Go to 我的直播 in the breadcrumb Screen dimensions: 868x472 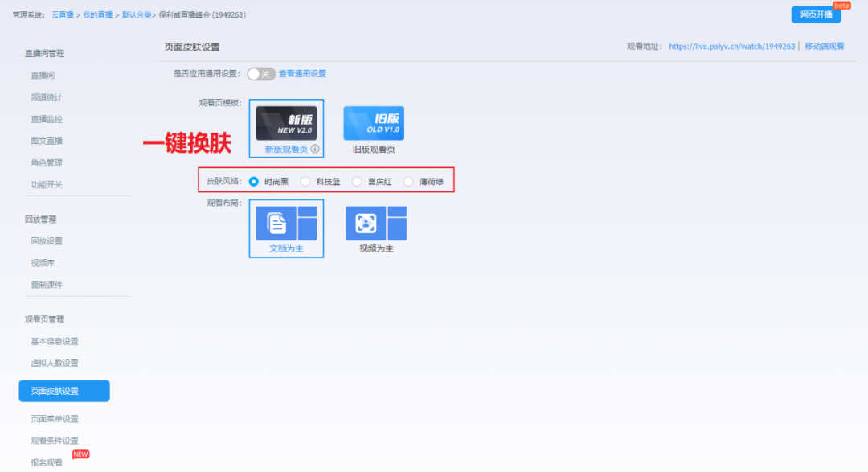[97, 14]
